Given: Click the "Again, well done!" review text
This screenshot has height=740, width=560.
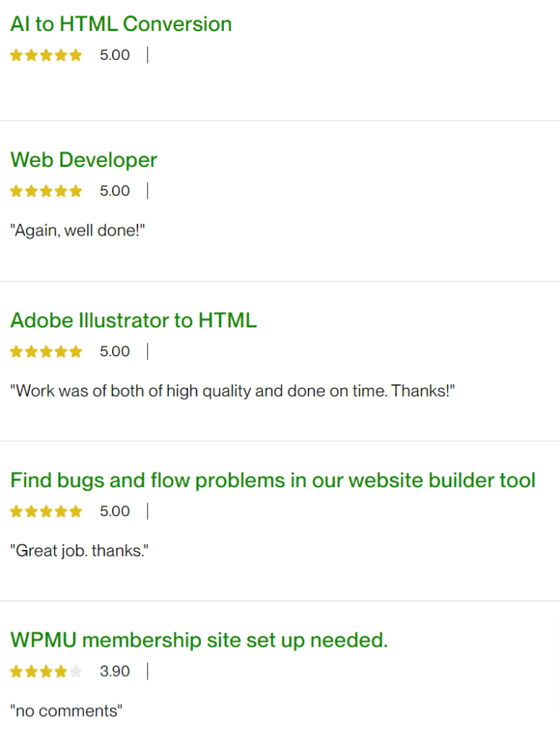Looking at the screenshot, I should pyautogui.click(x=78, y=231).
